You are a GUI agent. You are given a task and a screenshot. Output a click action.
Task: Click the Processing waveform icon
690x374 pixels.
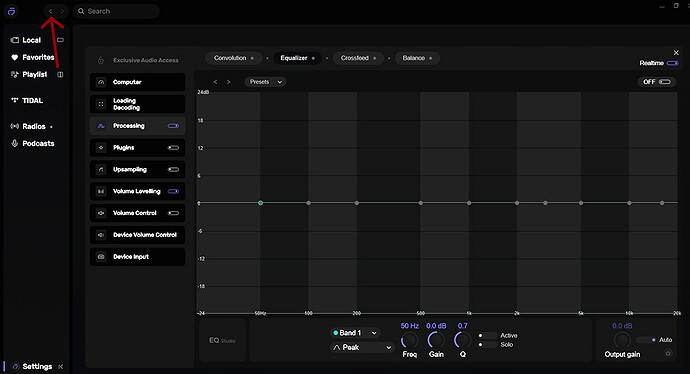pos(101,126)
